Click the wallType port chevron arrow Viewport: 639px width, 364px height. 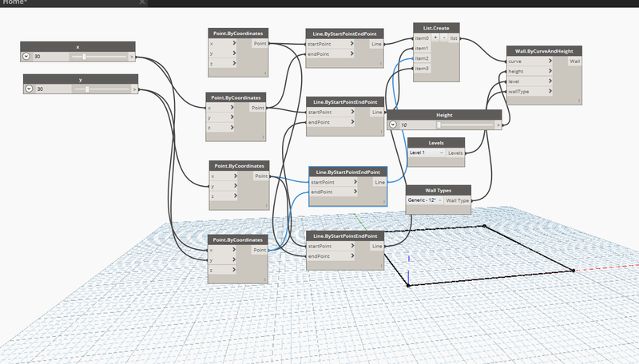pyautogui.click(x=550, y=91)
